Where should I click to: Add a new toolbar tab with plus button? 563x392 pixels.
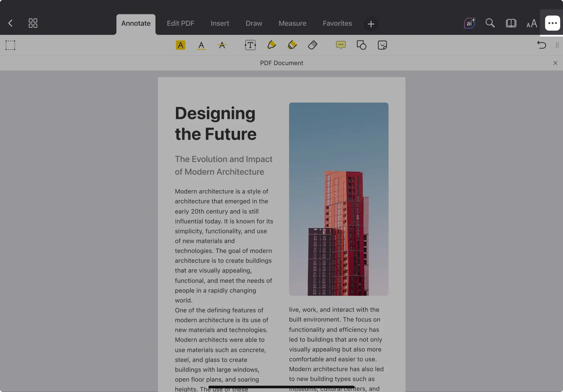(x=371, y=24)
